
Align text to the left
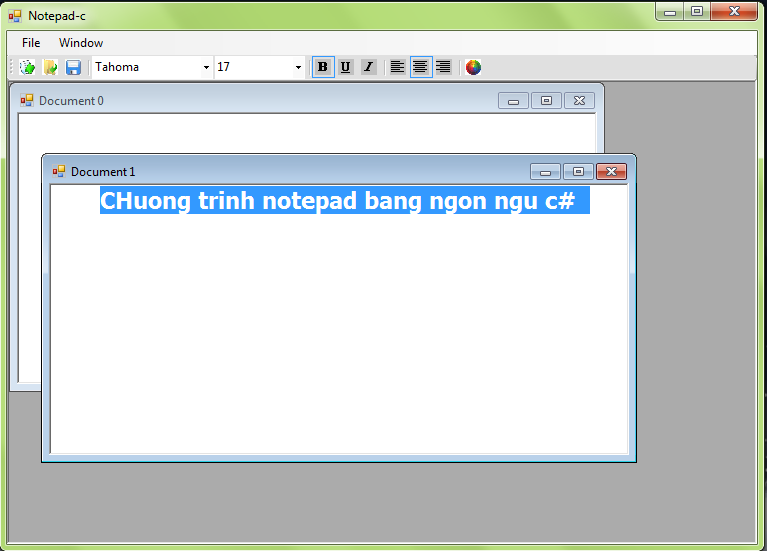397,67
